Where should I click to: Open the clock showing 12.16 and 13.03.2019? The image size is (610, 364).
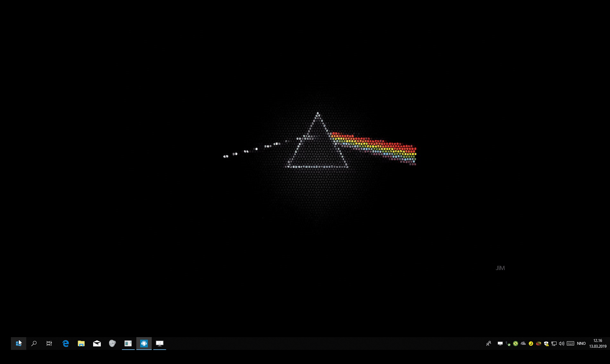point(598,344)
